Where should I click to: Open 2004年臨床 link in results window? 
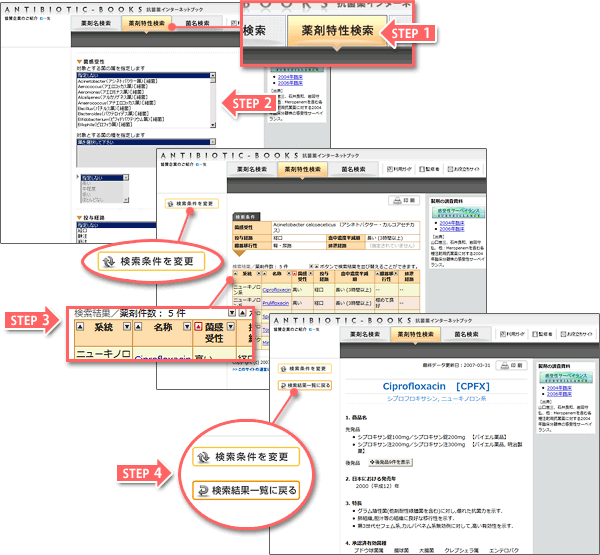[x=452, y=223]
